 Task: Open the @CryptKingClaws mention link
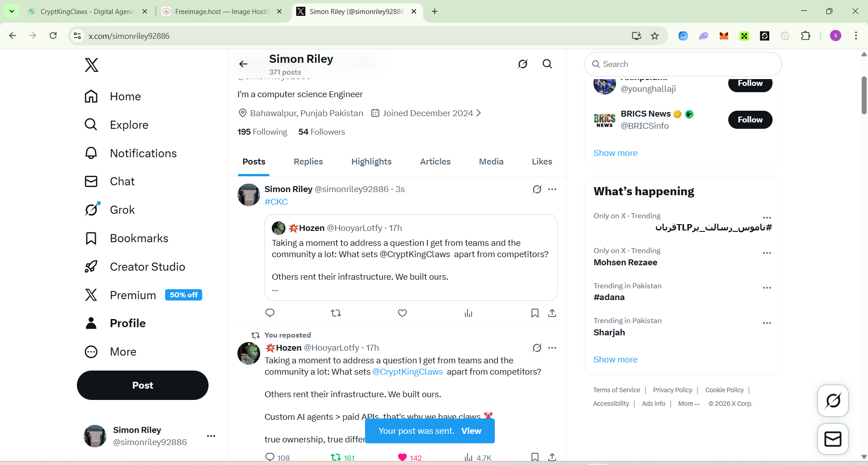(x=408, y=372)
